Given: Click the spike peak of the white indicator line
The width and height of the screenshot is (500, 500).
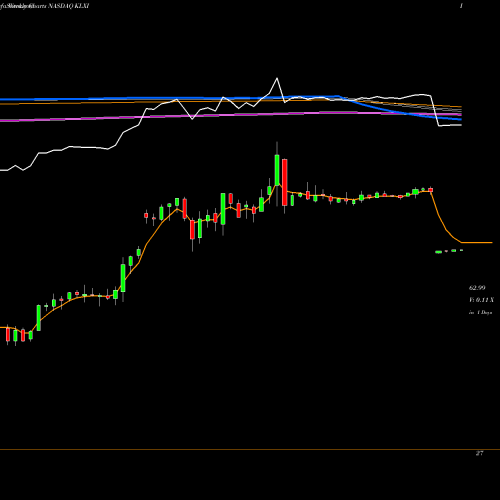Looking at the screenshot, I should pyautogui.click(x=277, y=79).
